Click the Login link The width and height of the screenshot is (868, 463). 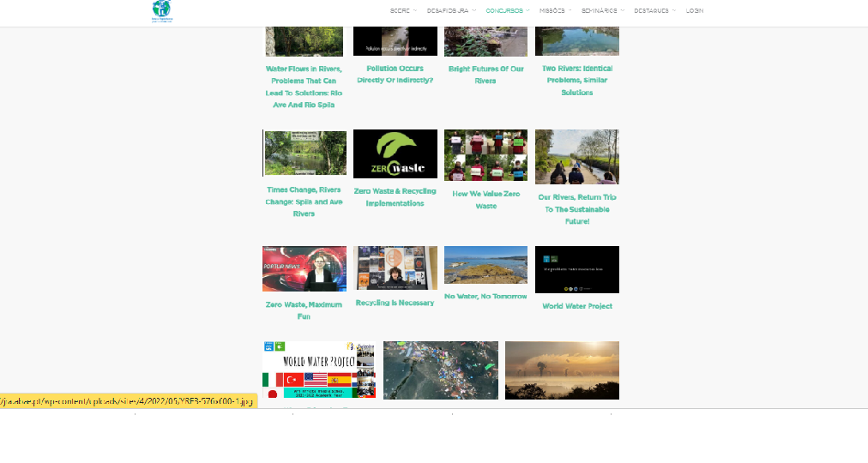click(695, 10)
